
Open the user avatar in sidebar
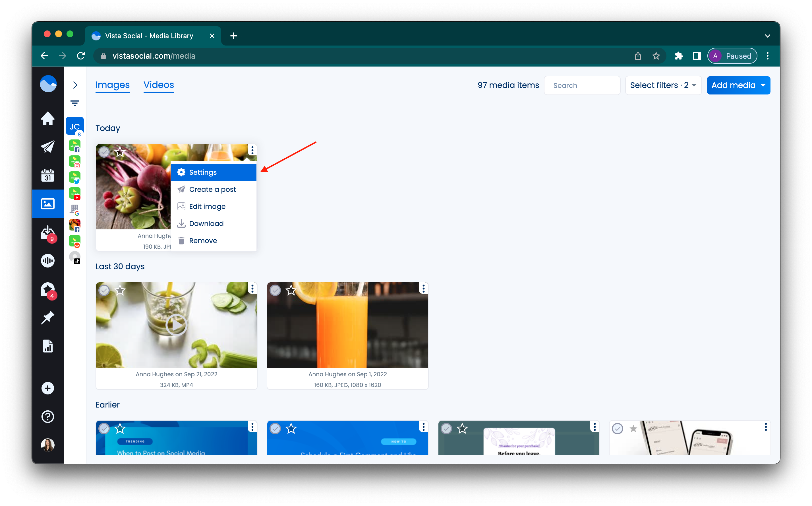click(x=48, y=445)
